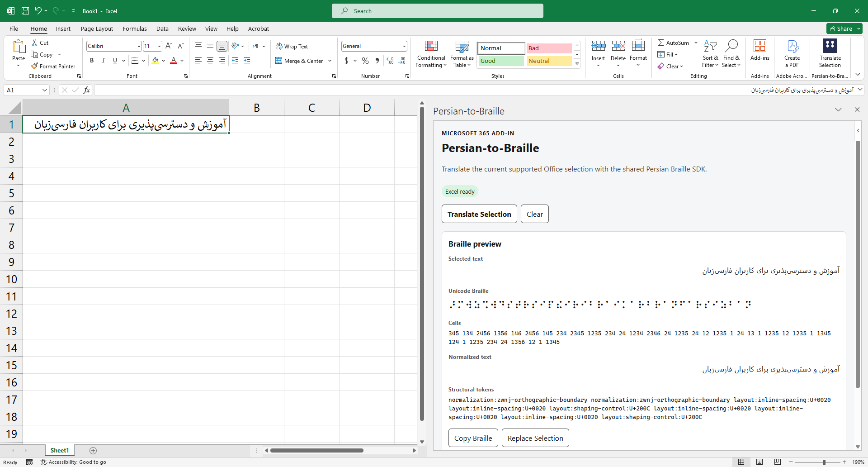Add a new sheet with the plus icon
Screen dimensions: 868x467
coord(93,450)
